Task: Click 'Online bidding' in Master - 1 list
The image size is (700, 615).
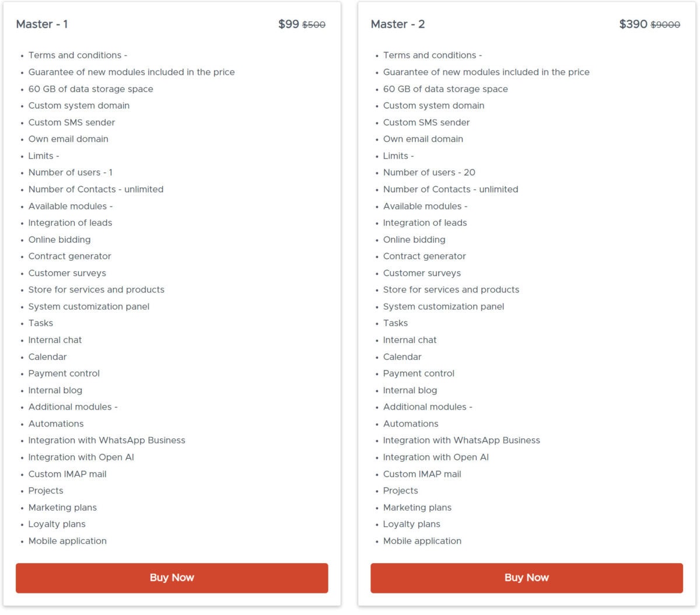Action: pos(60,239)
